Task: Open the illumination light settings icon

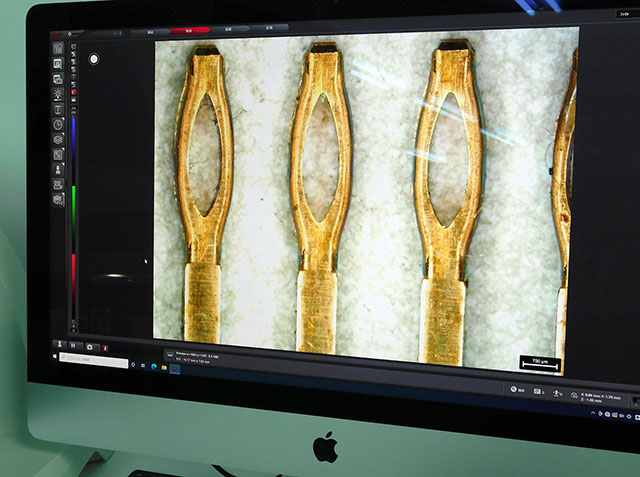Action: 58,94
